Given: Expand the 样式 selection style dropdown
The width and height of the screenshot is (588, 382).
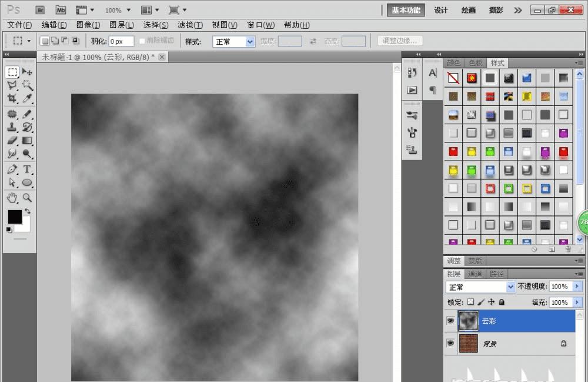Looking at the screenshot, I should tap(250, 42).
